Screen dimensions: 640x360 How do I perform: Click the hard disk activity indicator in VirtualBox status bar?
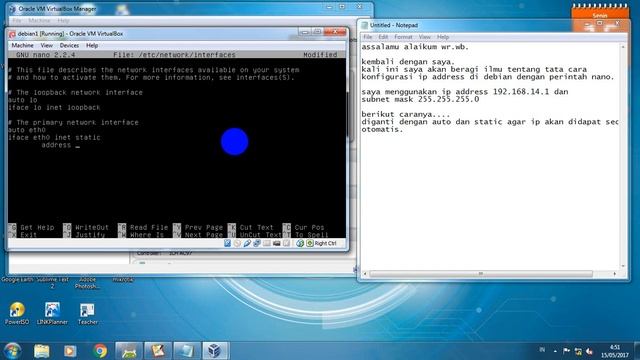pos(227,243)
